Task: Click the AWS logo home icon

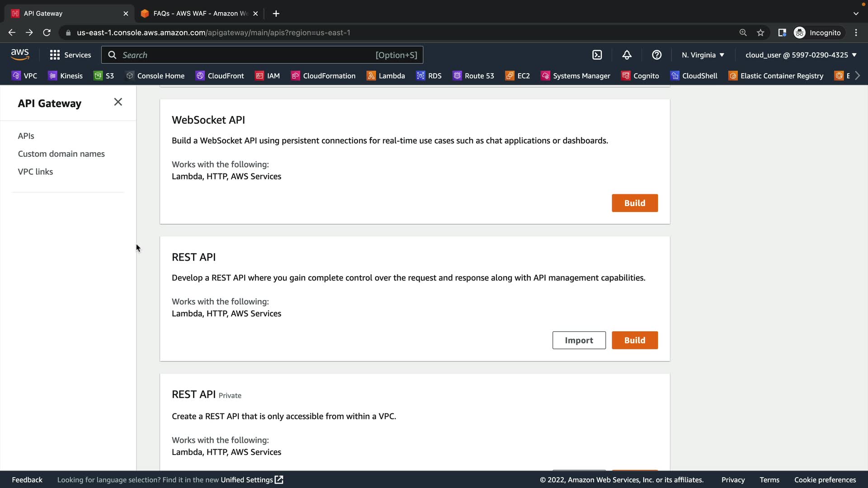Action: 20,55
